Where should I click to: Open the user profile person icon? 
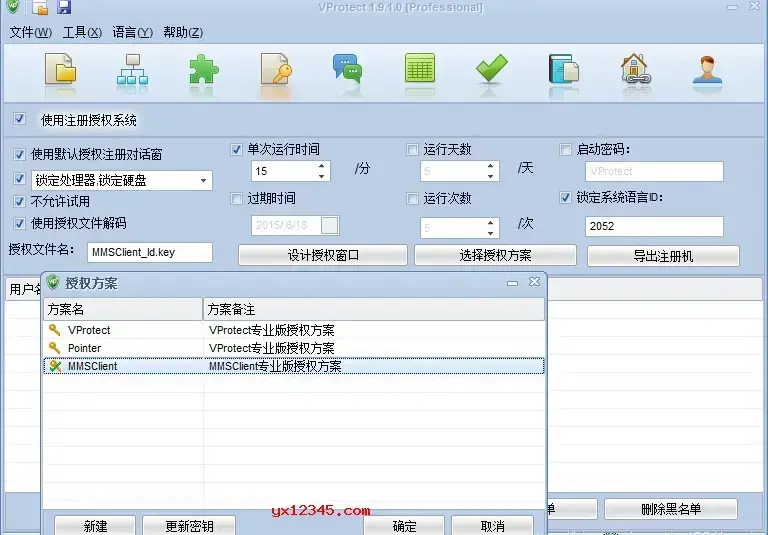click(707, 69)
